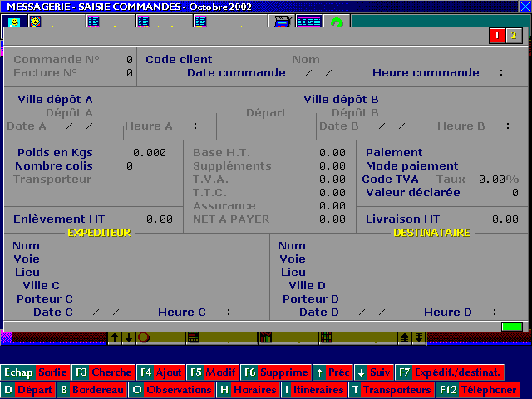
Task: Click the green indicator box at form bottom right
Action: [x=512, y=327]
